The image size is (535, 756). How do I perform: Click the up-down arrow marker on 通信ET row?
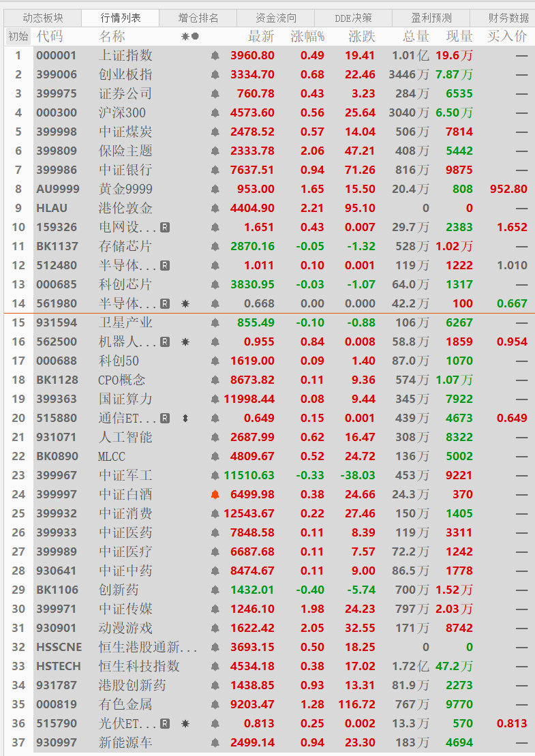pos(185,419)
